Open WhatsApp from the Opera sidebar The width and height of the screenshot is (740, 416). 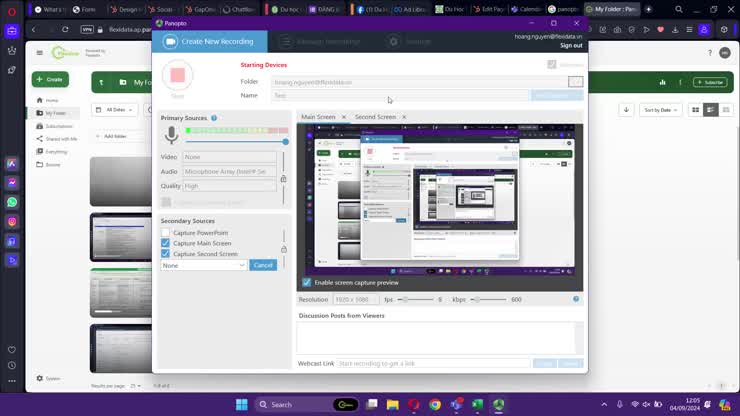(12, 202)
